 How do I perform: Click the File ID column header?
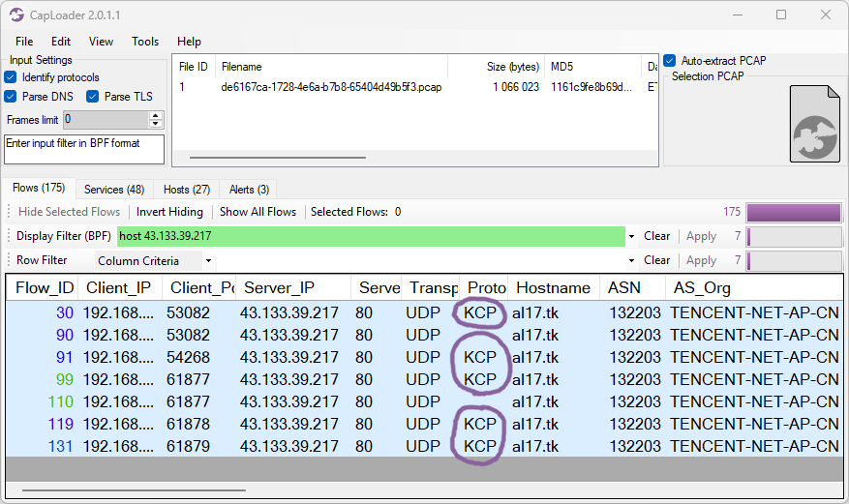coord(194,67)
